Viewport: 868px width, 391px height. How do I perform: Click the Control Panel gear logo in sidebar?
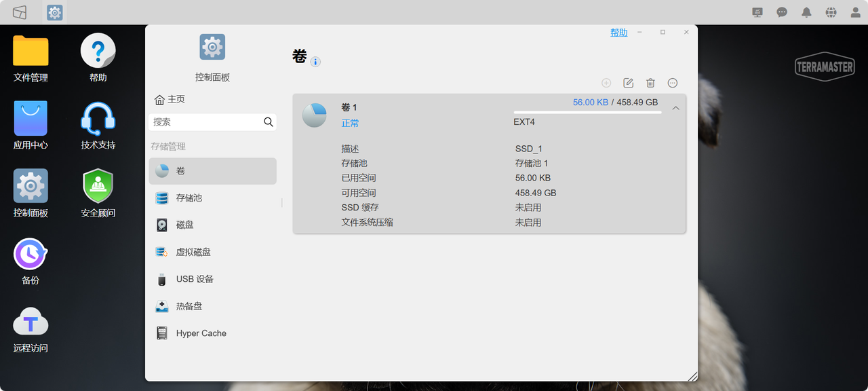pyautogui.click(x=212, y=47)
